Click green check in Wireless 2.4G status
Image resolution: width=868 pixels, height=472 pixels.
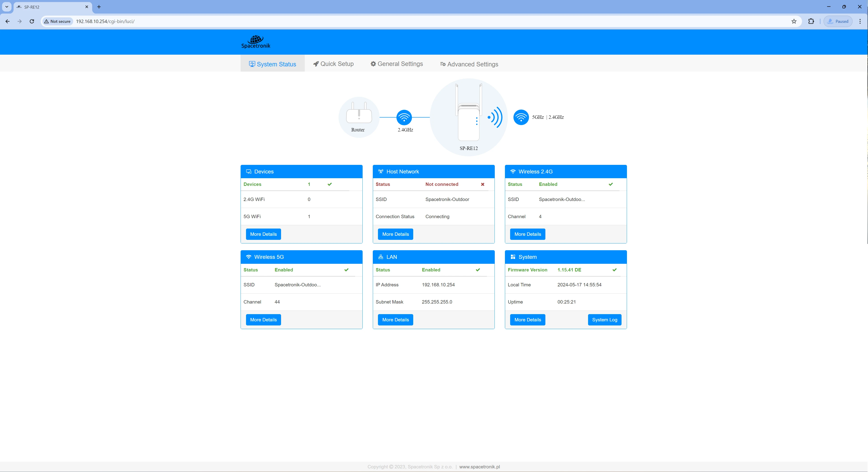coord(611,184)
